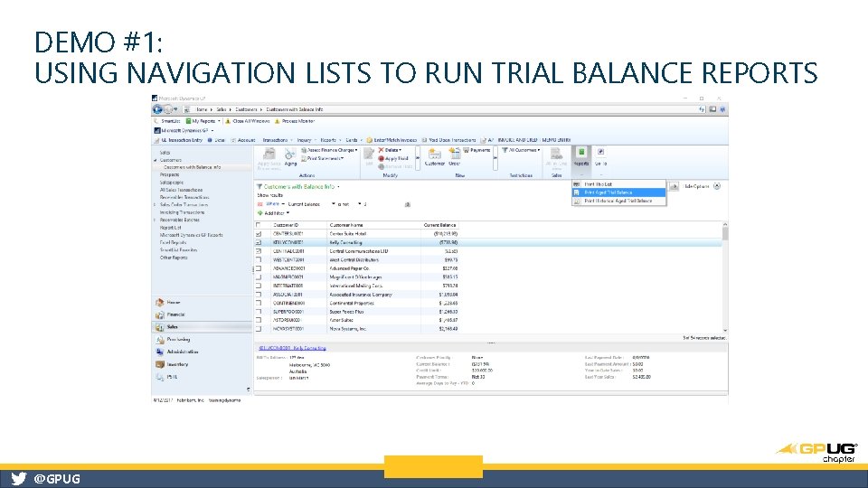Select Customers with Balance Info list item

tap(192, 167)
